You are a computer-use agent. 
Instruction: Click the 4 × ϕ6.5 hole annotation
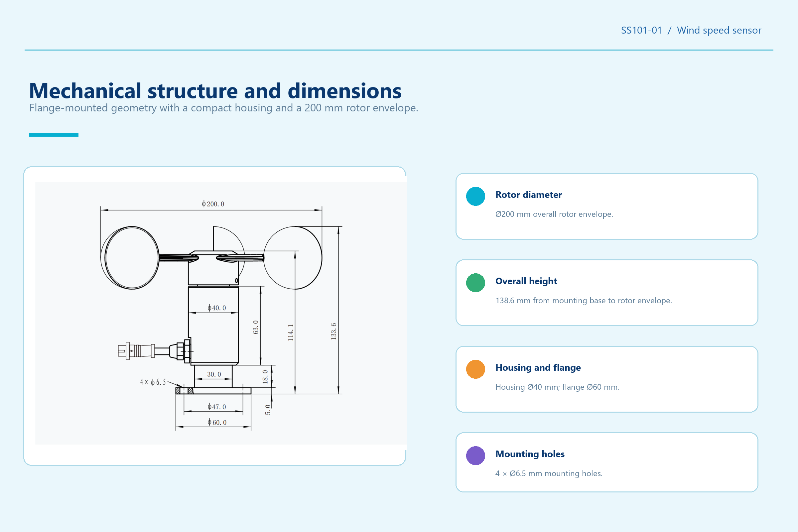tap(153, 382)
